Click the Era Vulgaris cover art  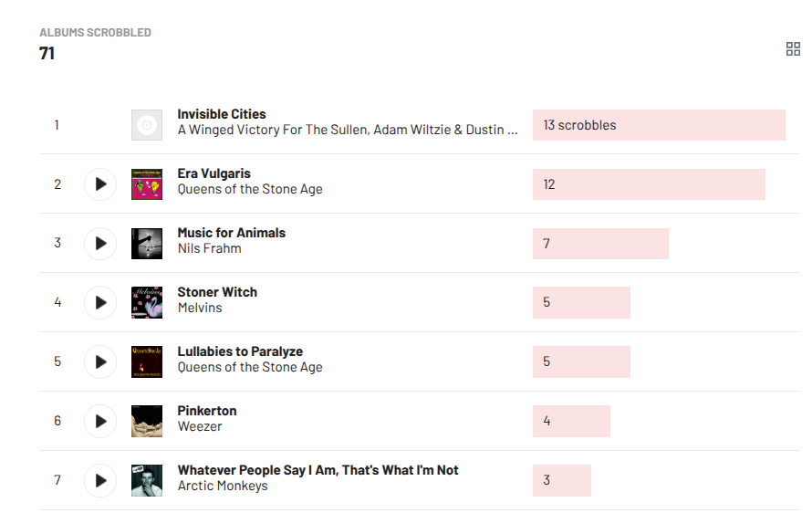[147, 184]
